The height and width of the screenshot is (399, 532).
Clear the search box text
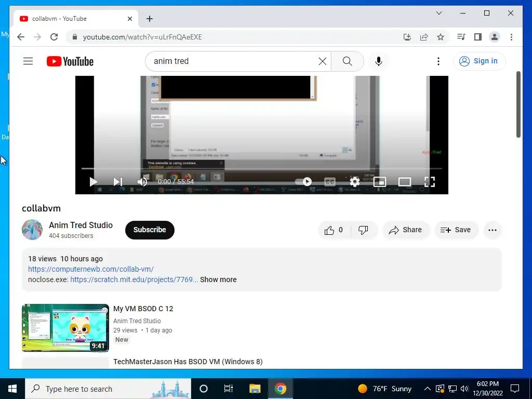pos(322,61)
